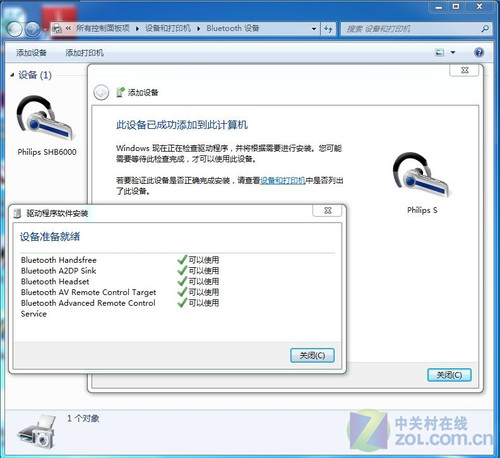Screen dimensions: 500x458
Task: Click 关闭(C) in driver installation dialog
Action: pos(312,355)
